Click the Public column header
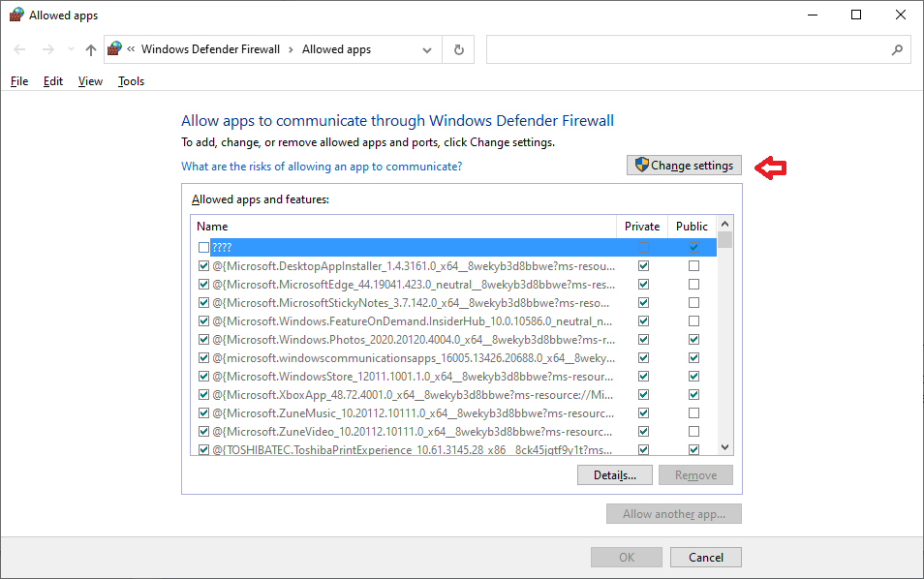The image size is (924, 579). pyautogui.click(x=692, y=227)
